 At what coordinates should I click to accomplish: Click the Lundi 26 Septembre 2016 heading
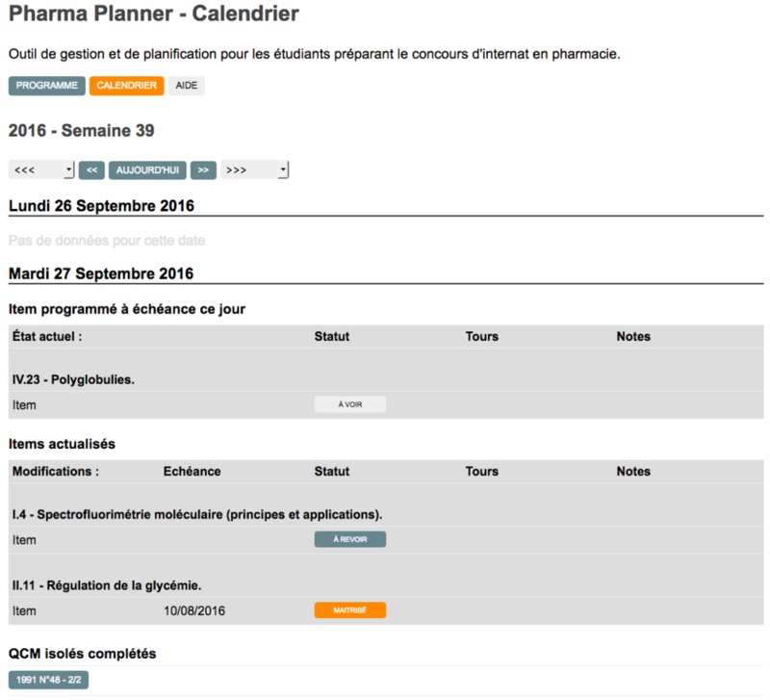coord(101,206)
